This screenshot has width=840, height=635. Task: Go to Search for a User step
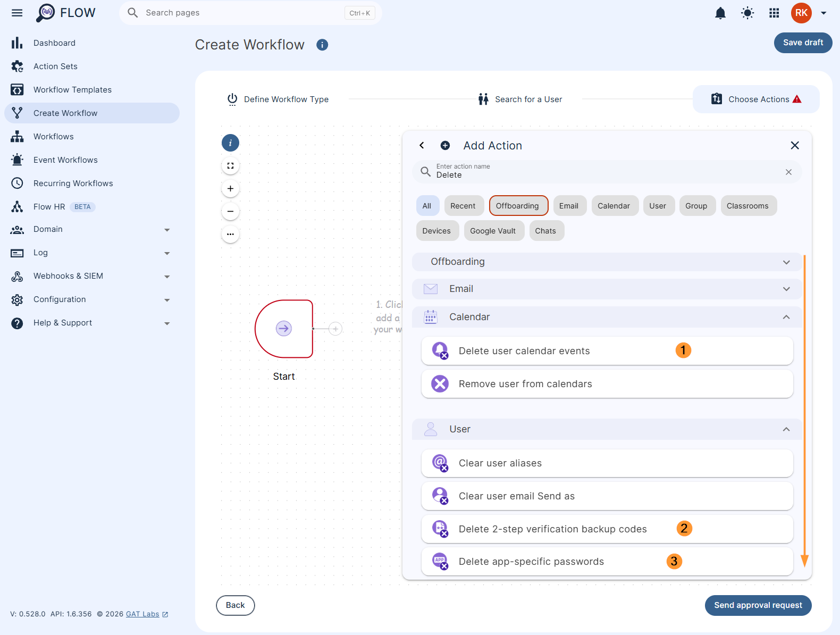click(x=520, y=99)
